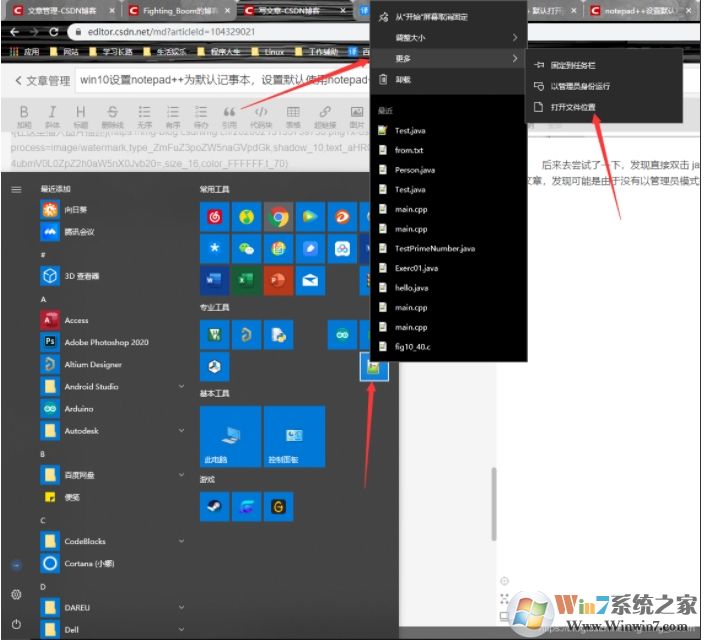Viewport: 704px width, 640px height.
Task: Open the Baidu Netdisk cloud tile
Action: point(342,248)
